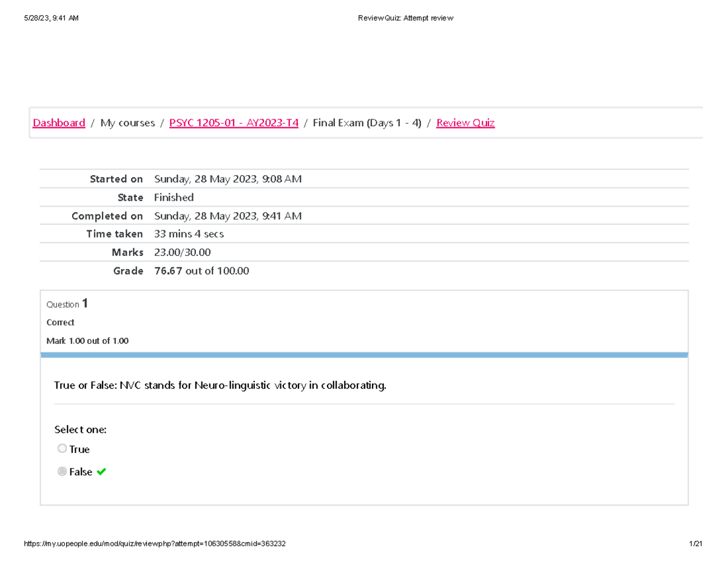Open the PSYC 1205-01 - AY2023-T4 course link
Viewport: 728px width, 562px height.
[234, 123]
